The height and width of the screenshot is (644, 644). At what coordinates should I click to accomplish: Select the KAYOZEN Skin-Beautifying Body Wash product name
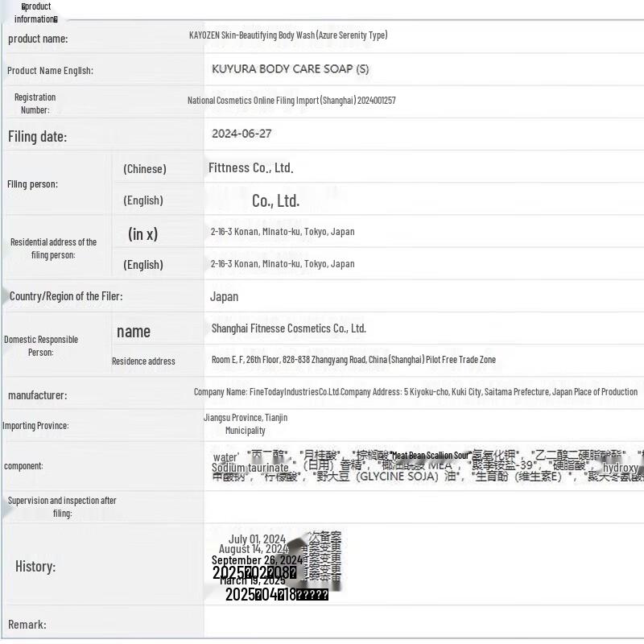point(287,35)
